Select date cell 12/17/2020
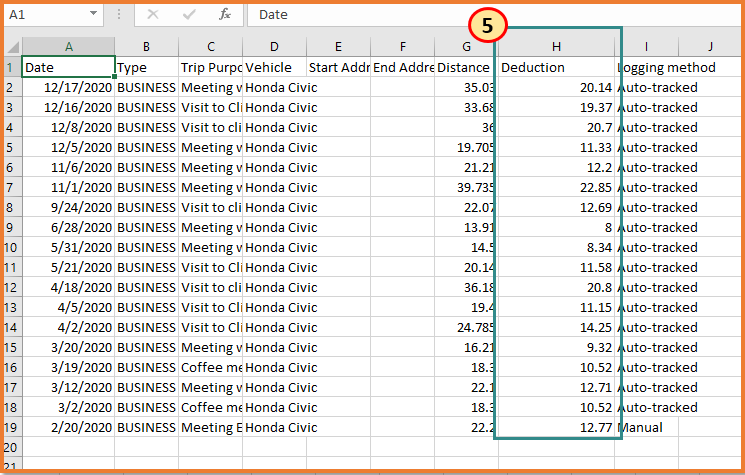The height and width of the screenshot is (475, 745). pyautogui.click(x=68, y=87)
